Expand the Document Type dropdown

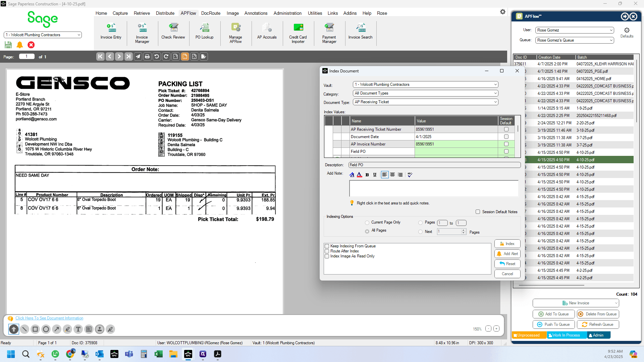pos(495,102)
